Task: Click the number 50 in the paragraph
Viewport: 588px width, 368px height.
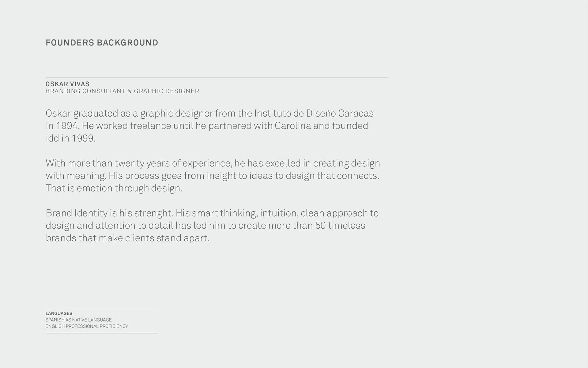Action: [x=320, y=226]
